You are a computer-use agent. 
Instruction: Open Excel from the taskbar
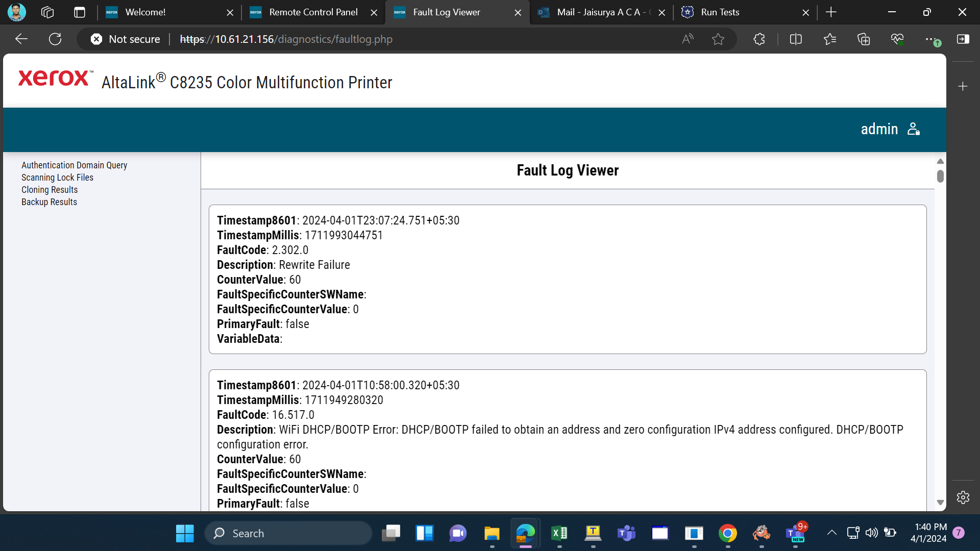[x=559, y=533]
